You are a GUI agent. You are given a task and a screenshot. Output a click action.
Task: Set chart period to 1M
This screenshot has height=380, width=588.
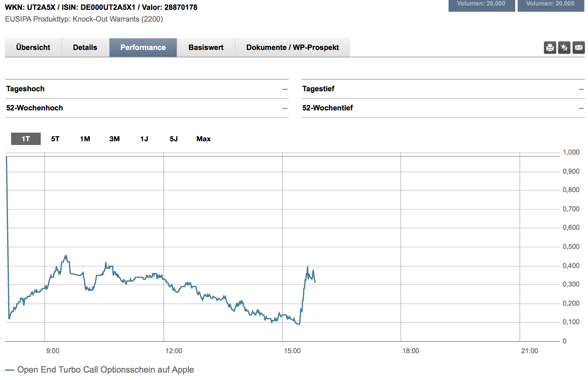point(85,139)
